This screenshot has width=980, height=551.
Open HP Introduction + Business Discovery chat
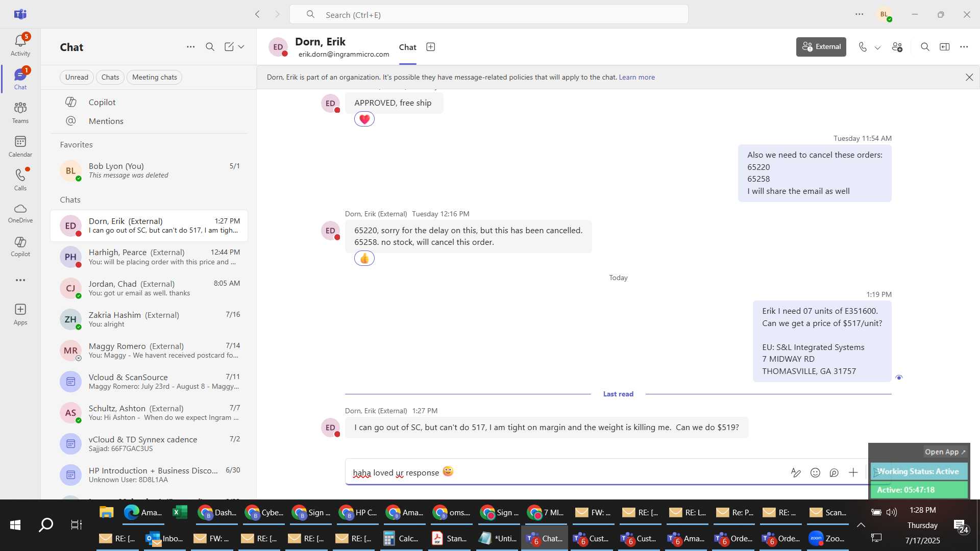click(149, 474)
